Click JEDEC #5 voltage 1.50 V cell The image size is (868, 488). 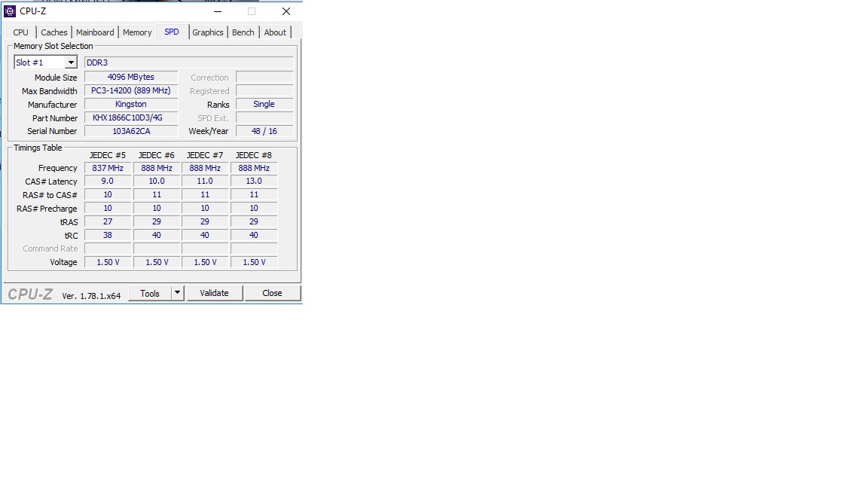pos(108,262)
